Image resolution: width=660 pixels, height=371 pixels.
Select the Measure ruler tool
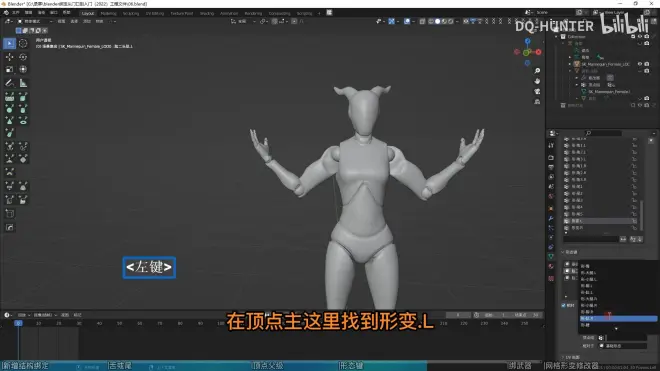(x=23, y=83)
